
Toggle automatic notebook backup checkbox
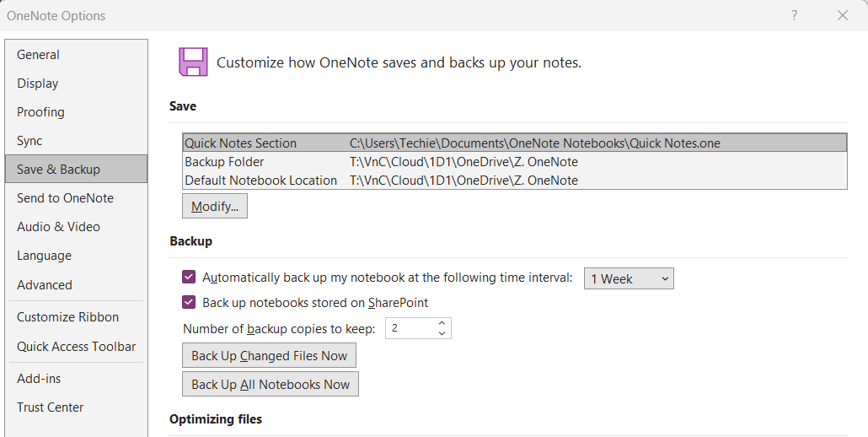coord(189,277)
